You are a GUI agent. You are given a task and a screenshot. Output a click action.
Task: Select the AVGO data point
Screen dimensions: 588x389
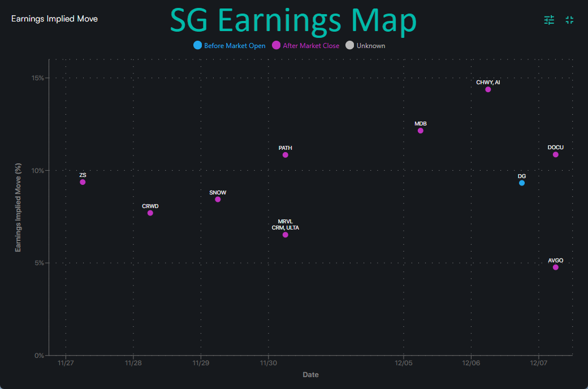555,267
